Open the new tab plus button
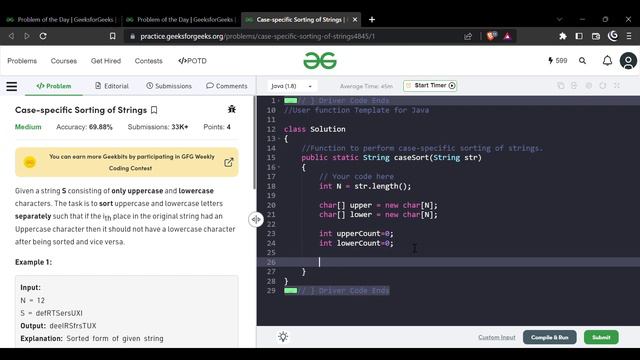Viewport: 640px width, 360px height. click(372, 20)
